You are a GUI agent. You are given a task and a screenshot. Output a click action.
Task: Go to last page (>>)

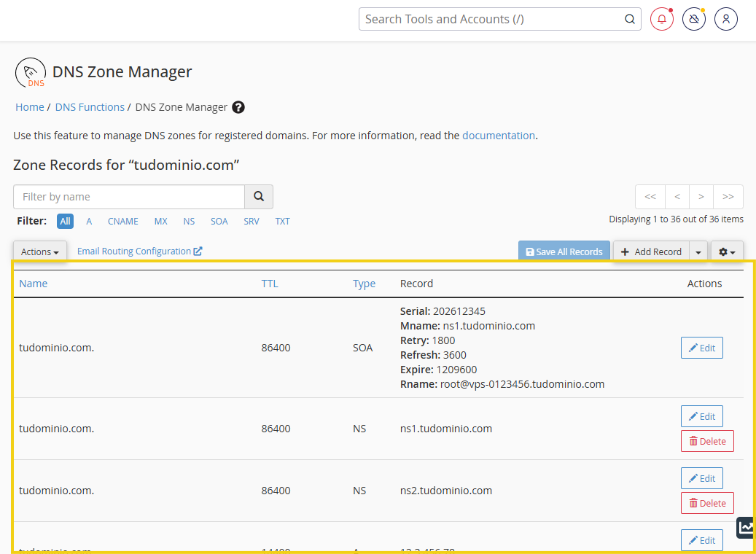(x=728, y=197)
